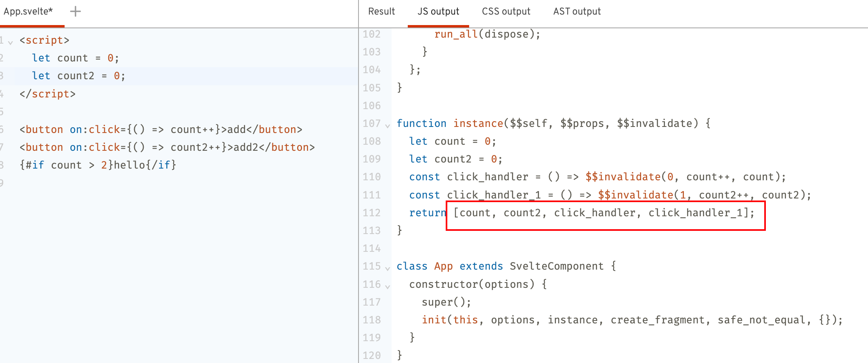868x363 pixels.
Task: Place cursor on 'let count2 = 0;' line
Action: click(79, 76)
